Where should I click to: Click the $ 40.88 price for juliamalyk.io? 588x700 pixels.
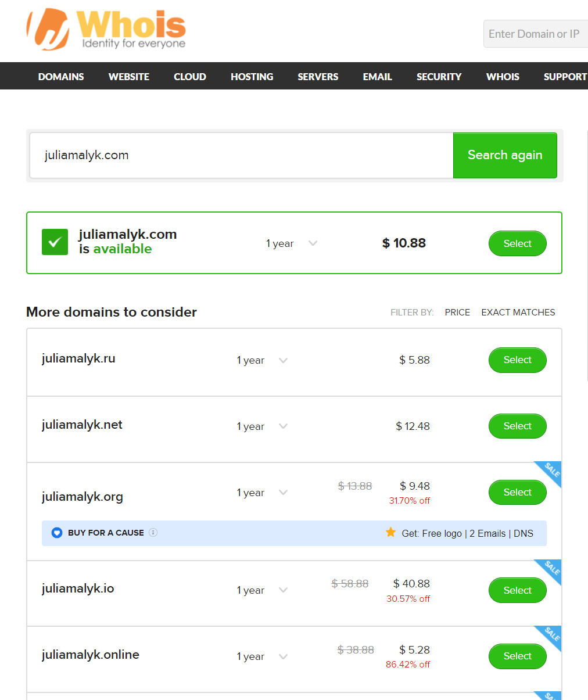pos(411,584)
